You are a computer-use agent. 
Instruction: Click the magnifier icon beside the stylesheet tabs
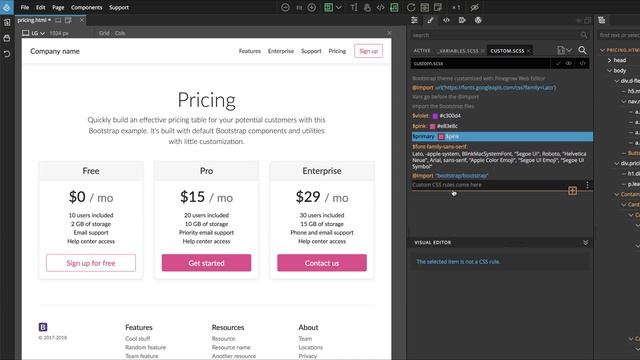pyautogui.click(x=582, y=50)
